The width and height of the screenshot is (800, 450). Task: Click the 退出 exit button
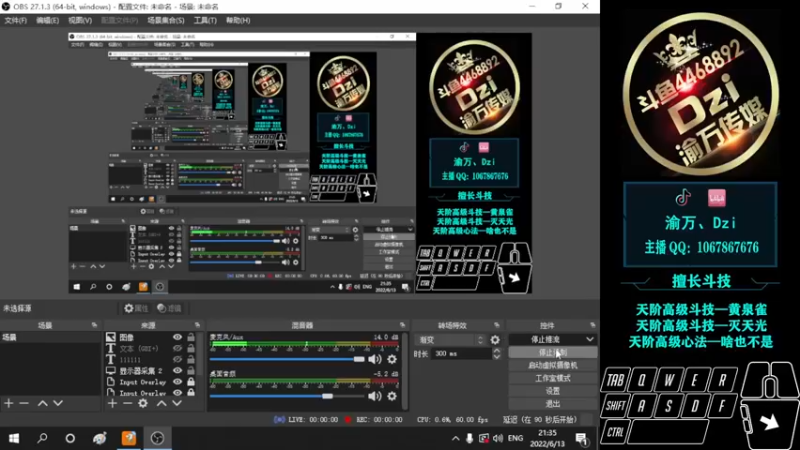point(553,404)
